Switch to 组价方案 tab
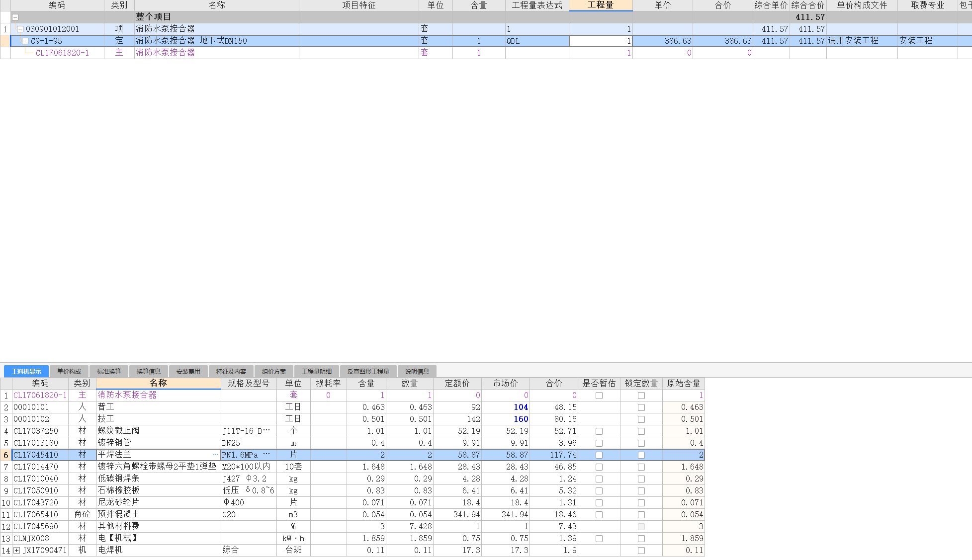Image resolution: width=972 pixels, height=560 pixels. pyautogui.click(x=274, y=371)
